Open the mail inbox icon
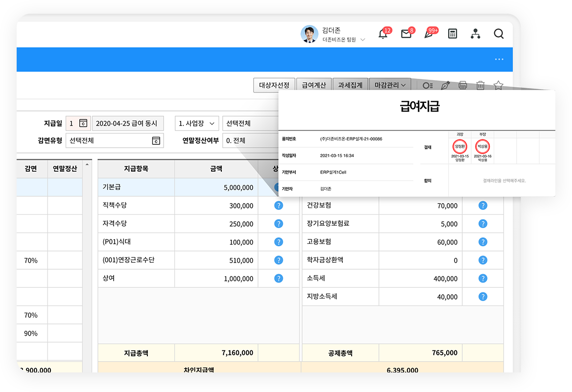This screenshot has width=572, height=392. [406, 34]
